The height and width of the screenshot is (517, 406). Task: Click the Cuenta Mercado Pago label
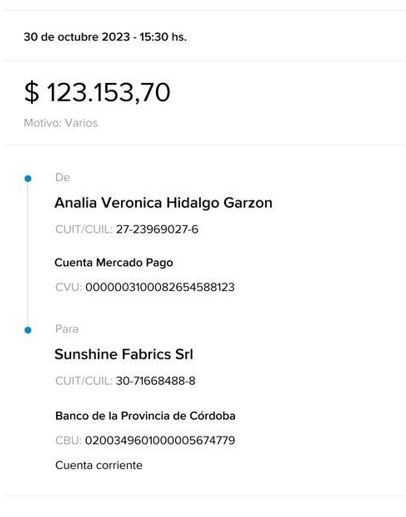coord(114,263)
